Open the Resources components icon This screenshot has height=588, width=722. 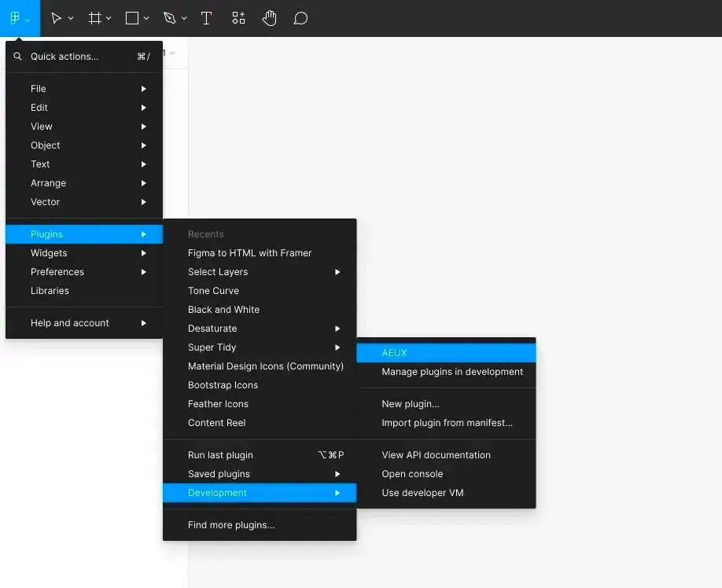(238, 18)
